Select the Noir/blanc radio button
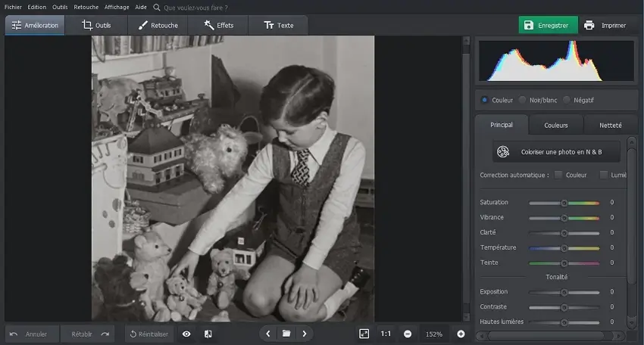Image resolution: width=644 pixels, height=345 pixels. (523, 100)
